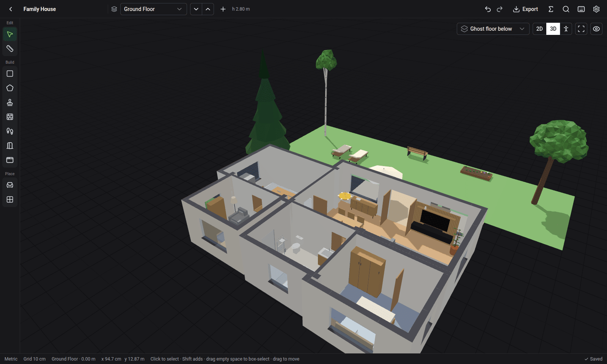Undo the last action
The image size is (607, 364).
tap(488, 9)
